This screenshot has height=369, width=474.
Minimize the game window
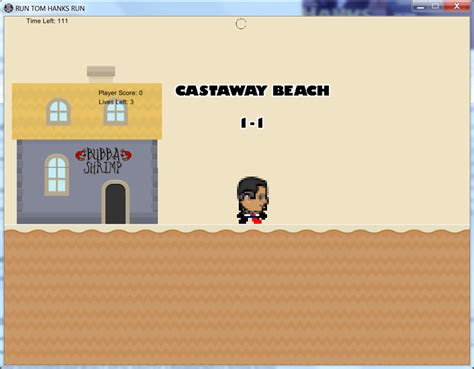[421, 6]
